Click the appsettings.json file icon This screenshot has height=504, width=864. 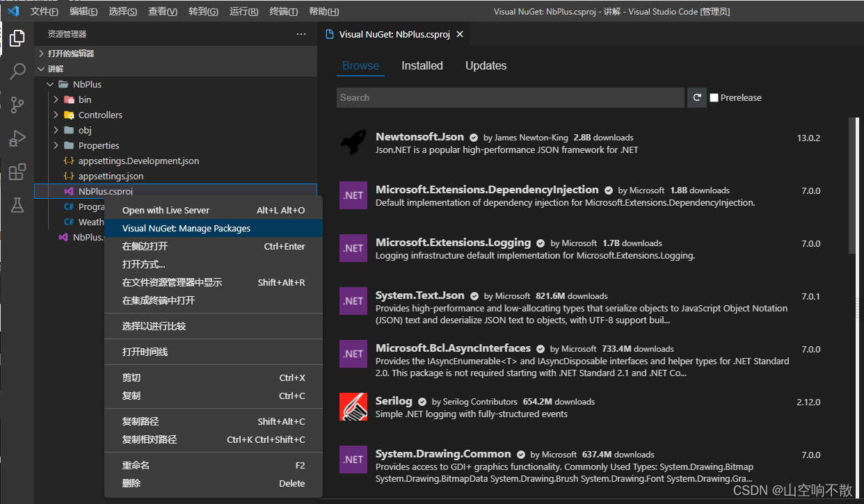click(x=69, y=176)
